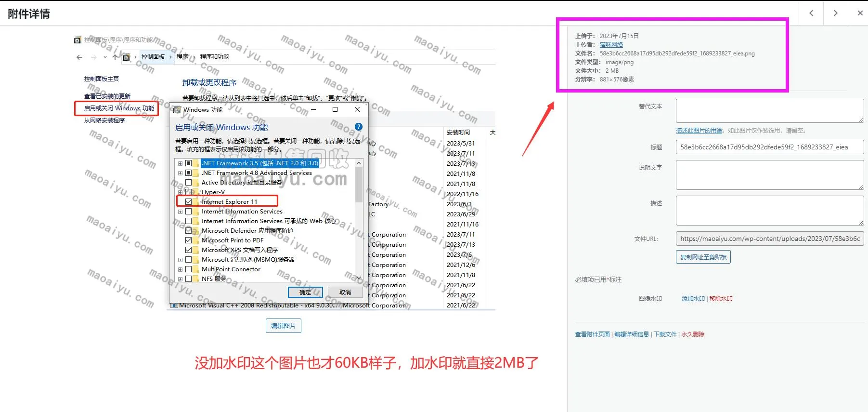Expand the Internet Information Services tree node
Viewport: 868px width, 412px height.
coord(180,212)
